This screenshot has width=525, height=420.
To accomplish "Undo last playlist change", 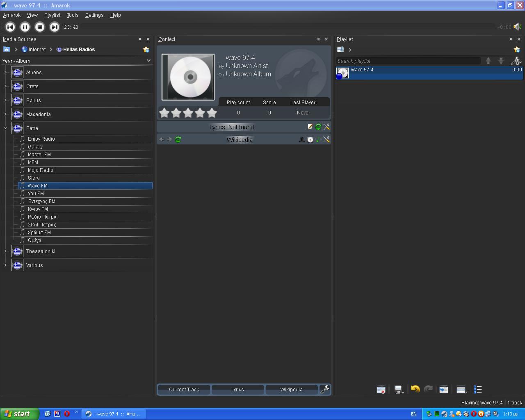I will coord(415,389).
